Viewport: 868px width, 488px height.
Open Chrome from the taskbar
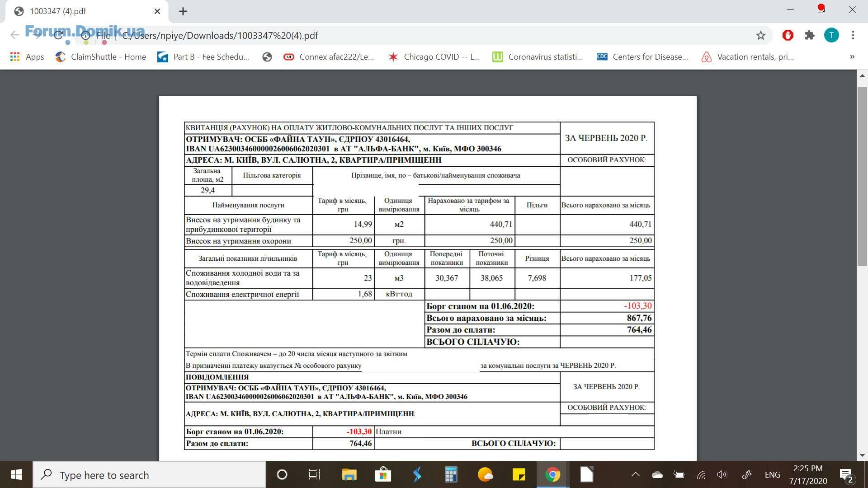[552, 474]
